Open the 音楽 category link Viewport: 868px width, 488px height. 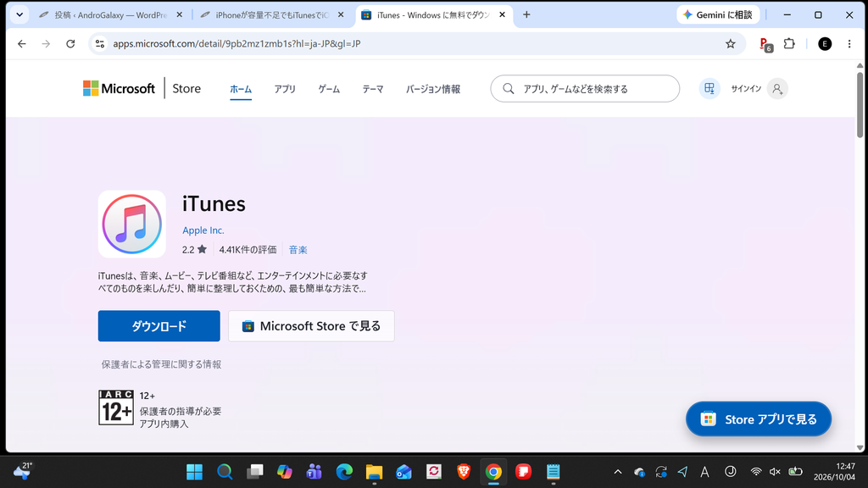(298, 250)
